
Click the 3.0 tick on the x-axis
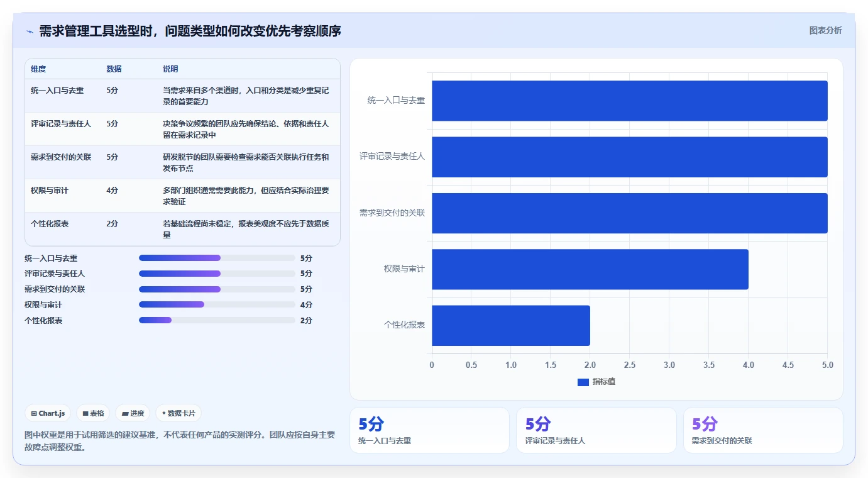[669, 365]
